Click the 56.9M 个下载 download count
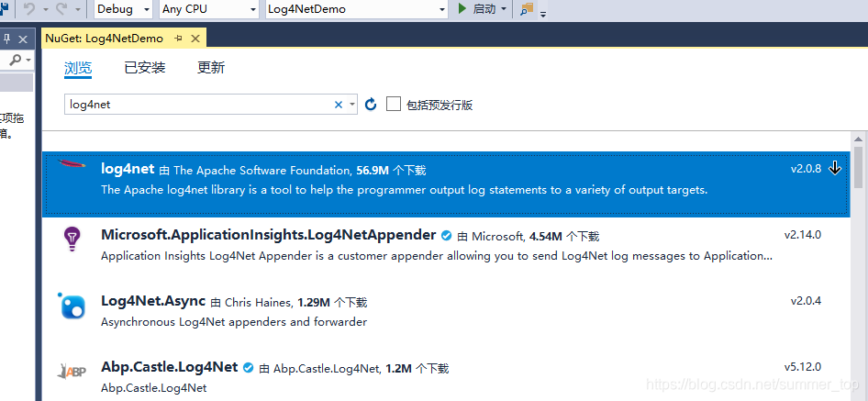The width and height of the screenshot is (868, 401). pos(392,170)
